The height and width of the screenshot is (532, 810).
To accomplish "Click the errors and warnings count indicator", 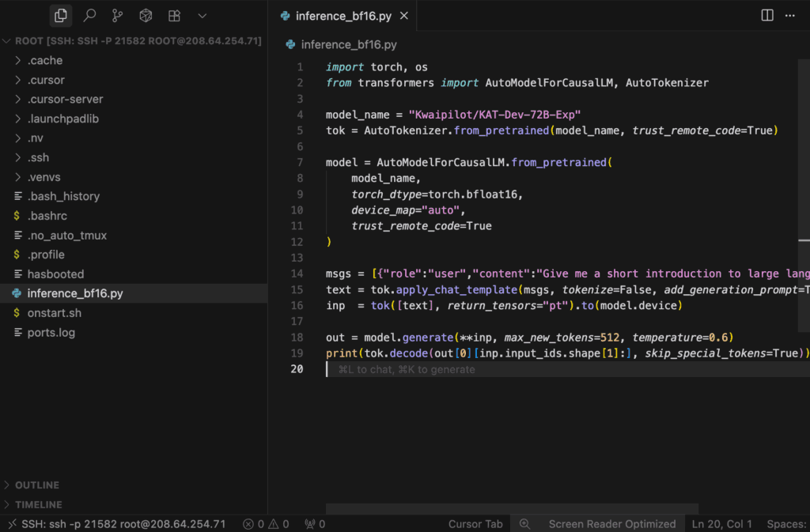I will tap(266, 523).
